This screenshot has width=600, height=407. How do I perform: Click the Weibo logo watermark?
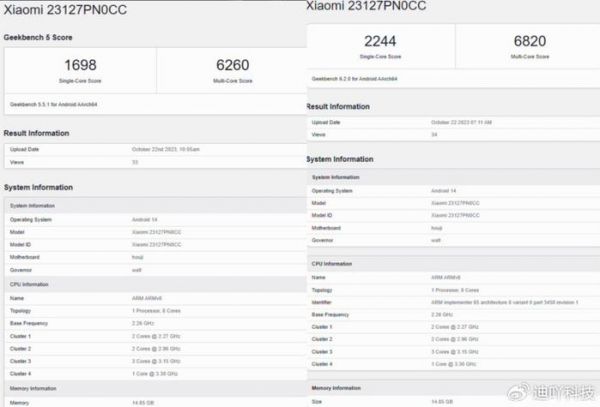click(528, 393)
